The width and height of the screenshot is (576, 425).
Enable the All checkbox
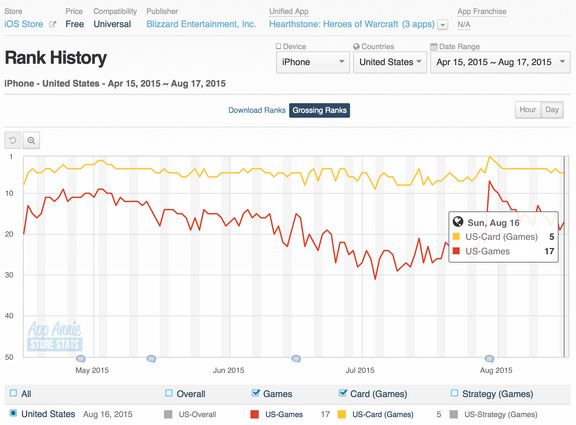13,393
